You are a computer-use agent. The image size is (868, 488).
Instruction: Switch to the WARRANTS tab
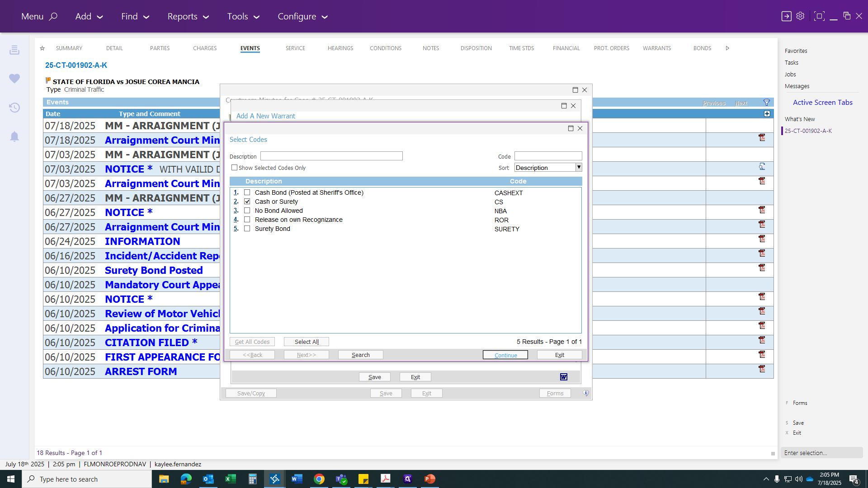pyautogui.click(x=657, y=48)
